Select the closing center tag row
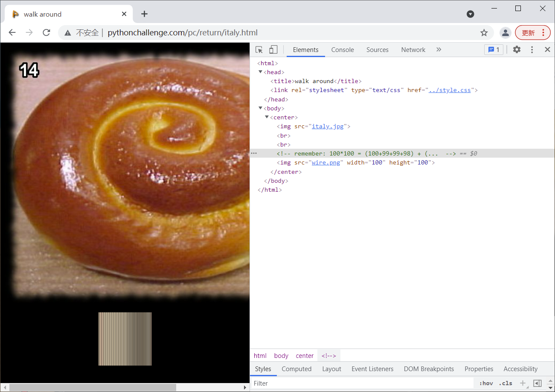This screenshot has width=555, height=392. point(286,172)
